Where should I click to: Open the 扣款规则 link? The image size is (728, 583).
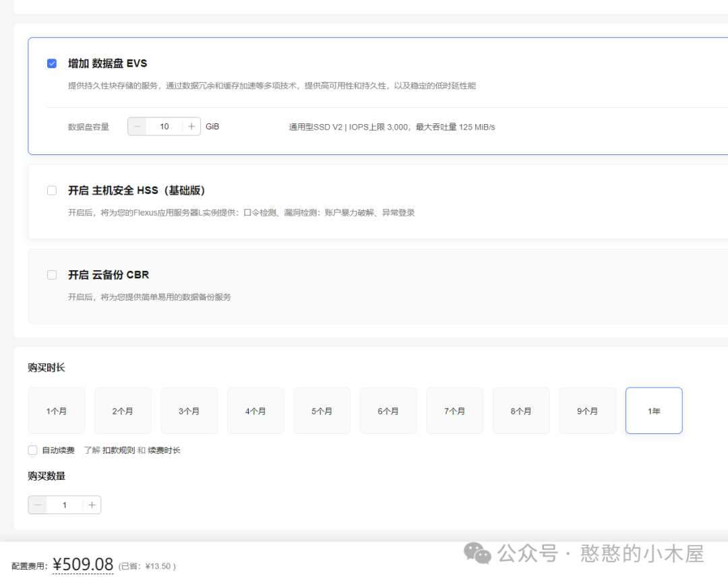pyautogui.click(x=119, y=450)
